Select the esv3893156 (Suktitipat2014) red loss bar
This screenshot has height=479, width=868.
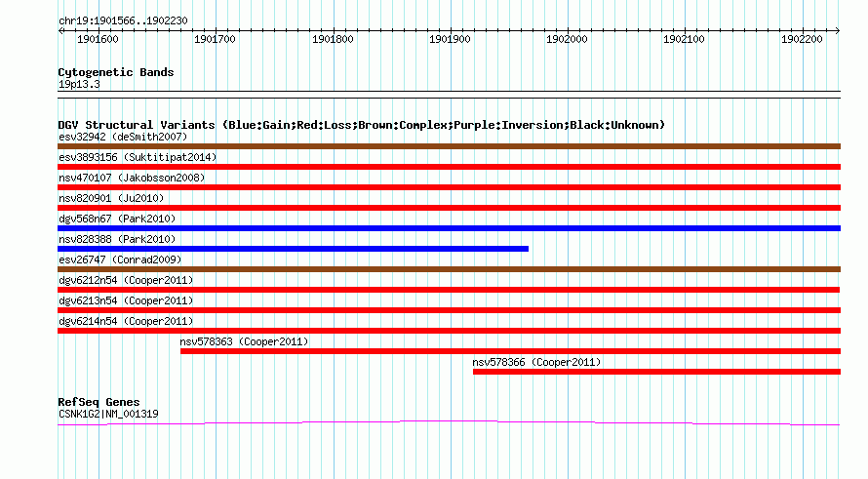coord(449,167)
